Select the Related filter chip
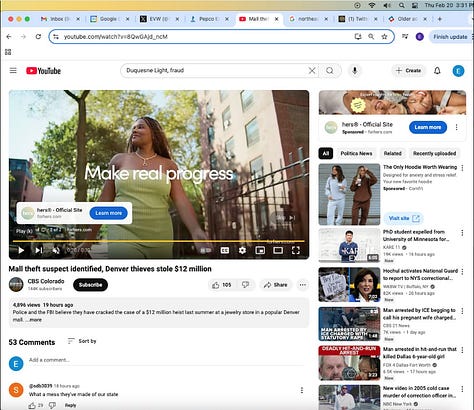The height and width of the screenshot is (410, 474). pos(392,153)
